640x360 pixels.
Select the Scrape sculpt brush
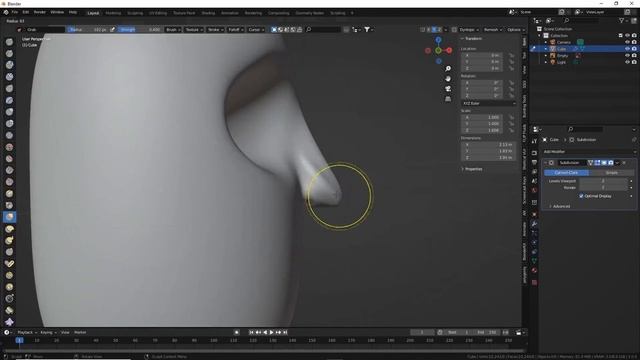9,182
